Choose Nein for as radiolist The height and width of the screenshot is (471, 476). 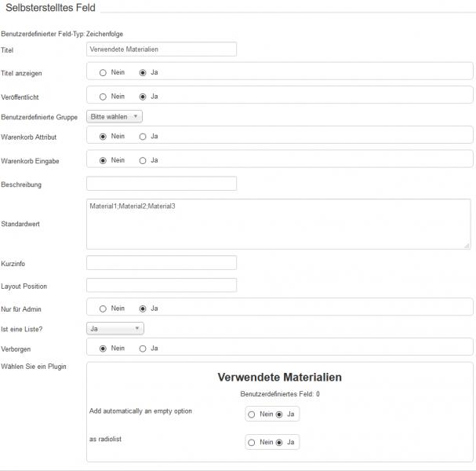[252, 442]
